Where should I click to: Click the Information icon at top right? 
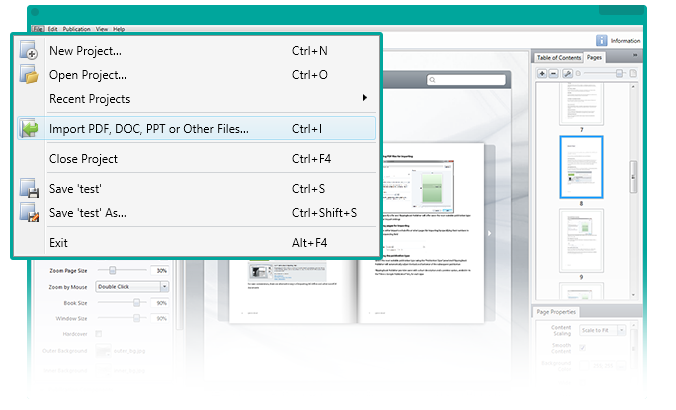point(601,41)
